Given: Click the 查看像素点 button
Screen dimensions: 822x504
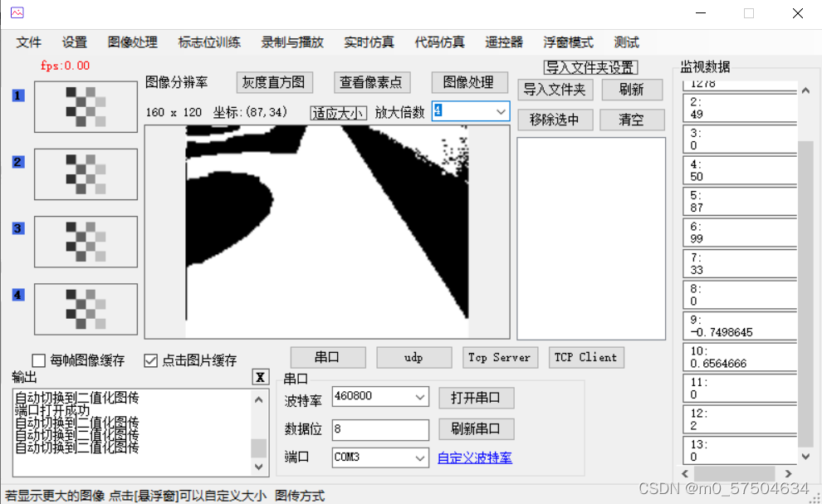Looking at the screenshot, I should 372,82.
